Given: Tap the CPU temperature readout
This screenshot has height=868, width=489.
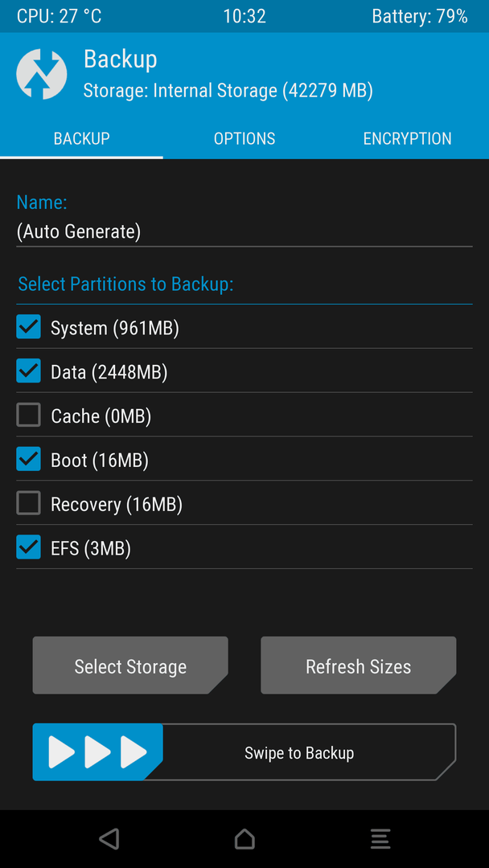Looking at the screenshot, I should (x=60, y=16).
